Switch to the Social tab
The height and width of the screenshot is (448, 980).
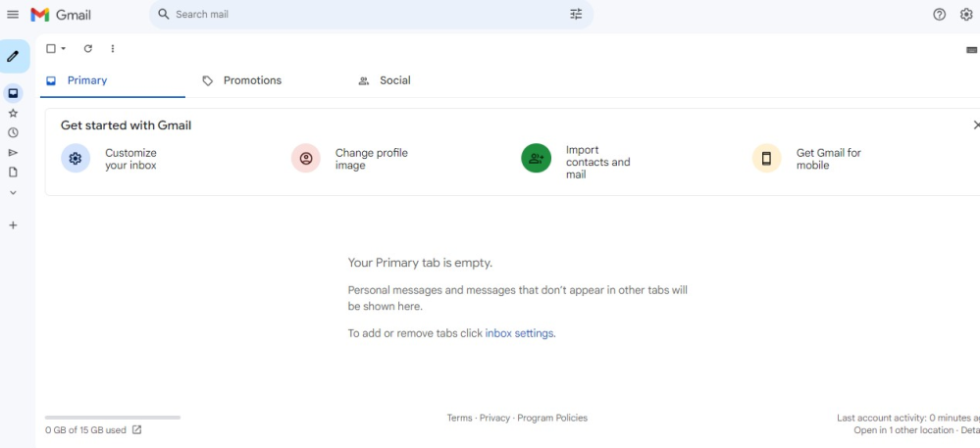(x=394, y=80)
